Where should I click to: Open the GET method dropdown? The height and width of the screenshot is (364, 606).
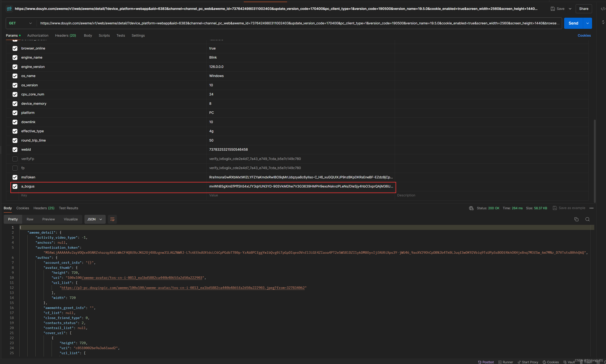(21, 23)
